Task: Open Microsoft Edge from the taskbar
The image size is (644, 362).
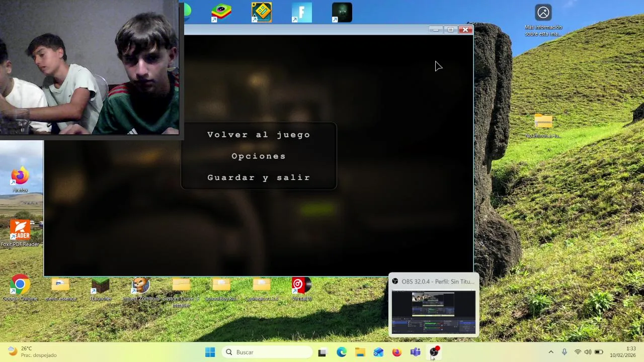Action: 341,352
